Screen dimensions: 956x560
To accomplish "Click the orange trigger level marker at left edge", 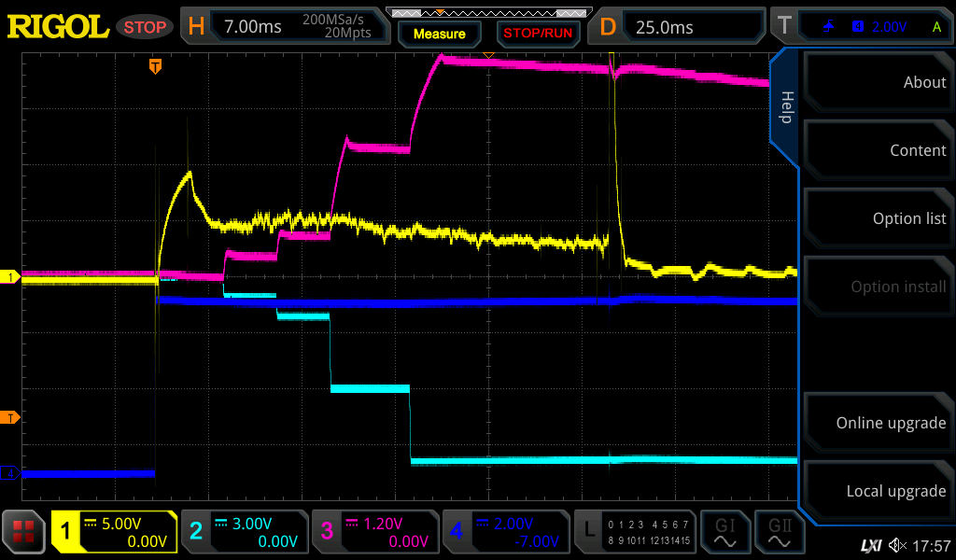I will pos(10,417).
